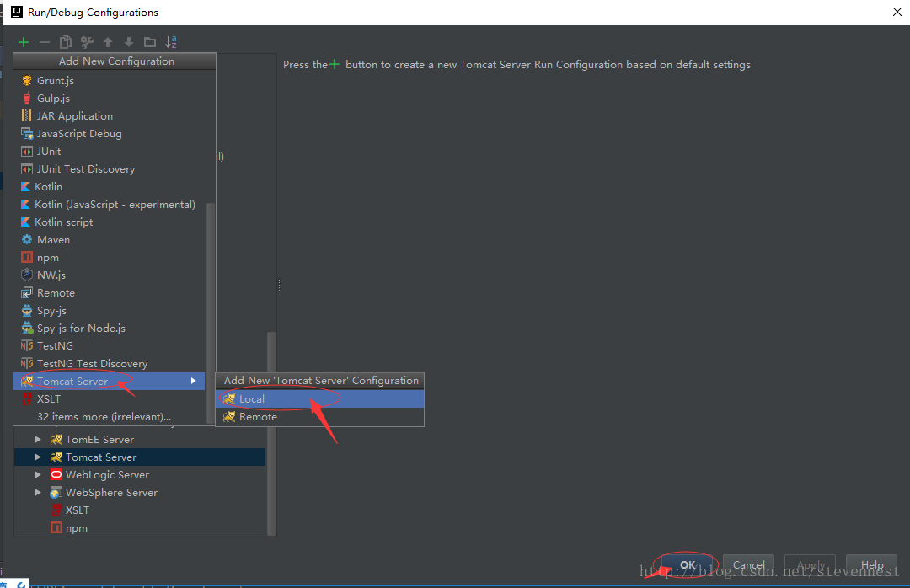Click the TestNG icon

pyautogui.click(x=27, y=346)
